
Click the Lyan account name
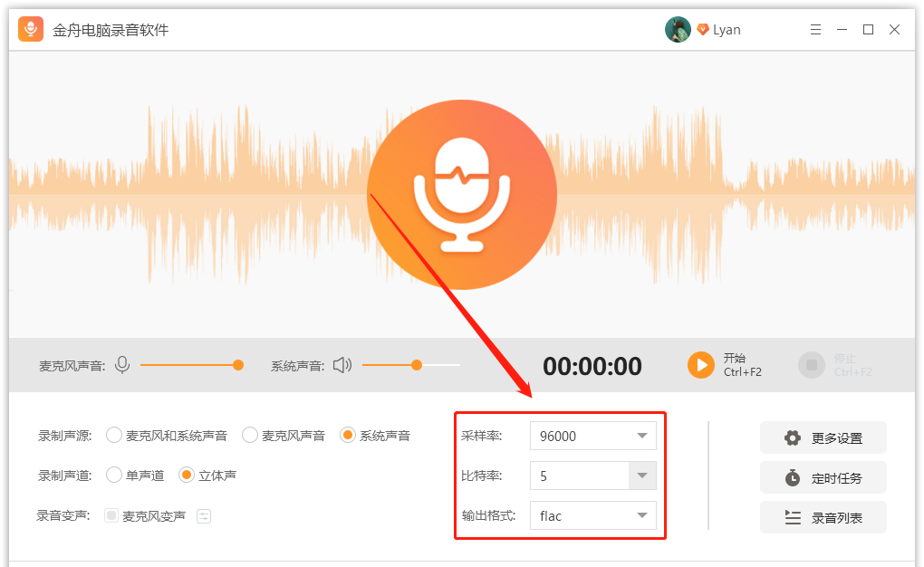pos(727,29)
